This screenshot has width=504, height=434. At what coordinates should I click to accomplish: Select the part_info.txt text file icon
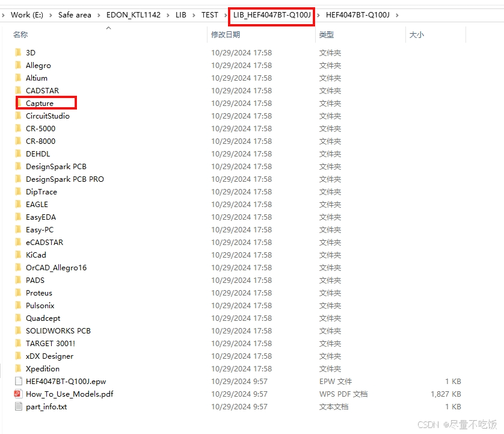pos(18,406)
